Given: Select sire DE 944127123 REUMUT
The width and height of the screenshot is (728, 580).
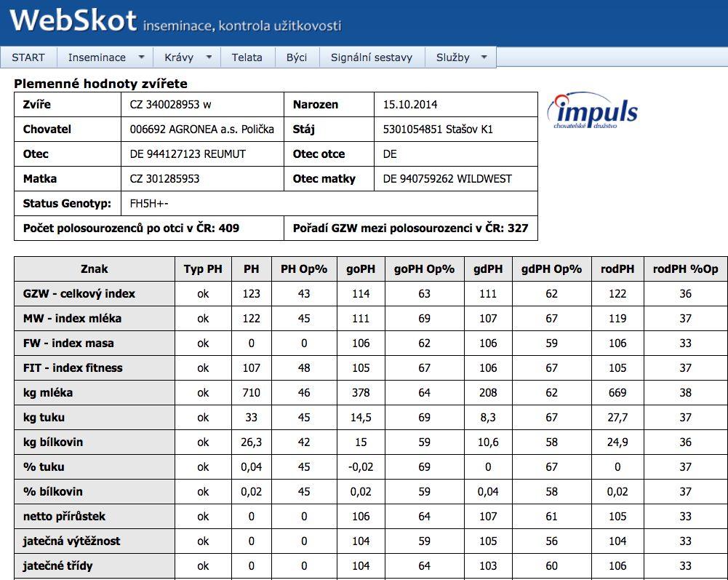Looking at the screenshot, I should (x=188, y=154).
